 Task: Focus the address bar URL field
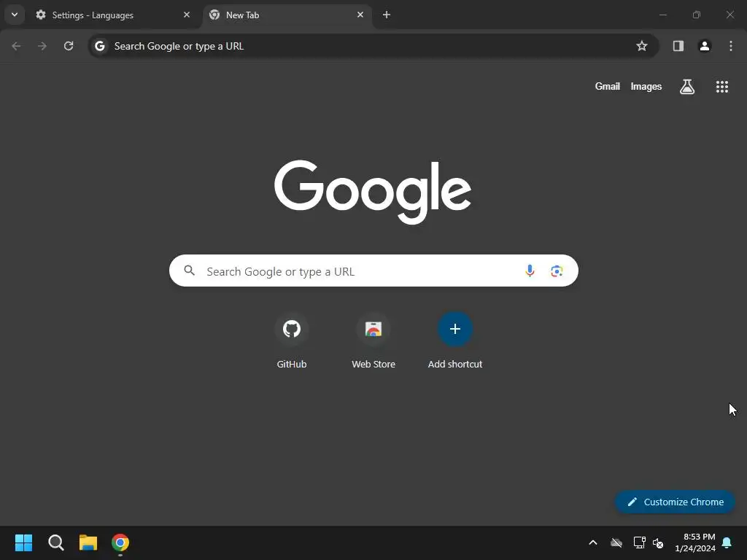[x=373, y=46]
